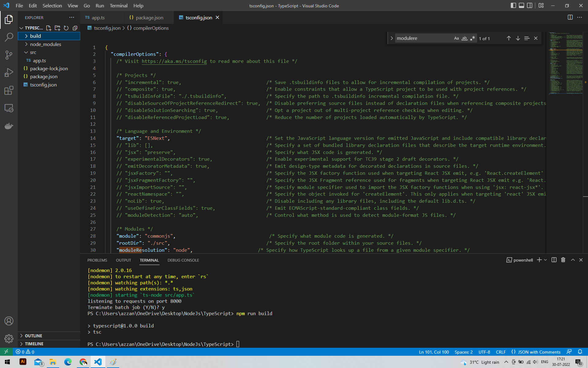Switch to the package.json editor tab

(149, 17)
